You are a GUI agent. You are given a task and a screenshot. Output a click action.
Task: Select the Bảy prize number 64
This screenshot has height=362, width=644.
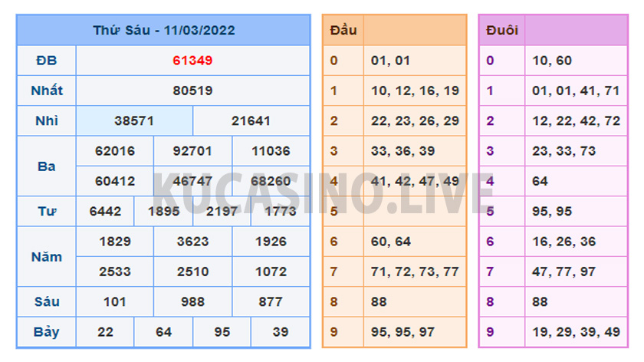coord(163,332)
